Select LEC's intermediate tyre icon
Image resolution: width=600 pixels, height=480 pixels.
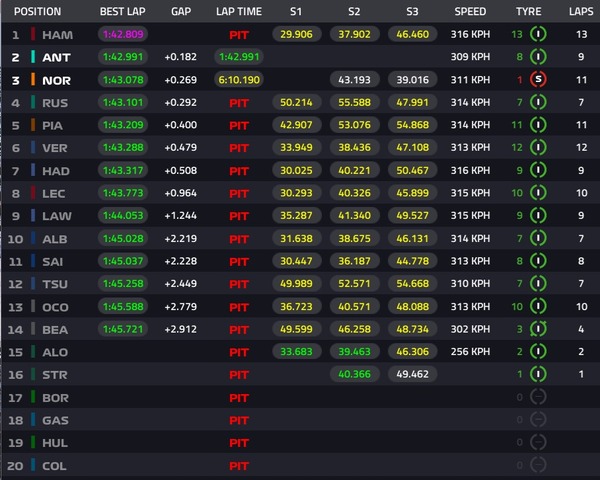(539, 193)
